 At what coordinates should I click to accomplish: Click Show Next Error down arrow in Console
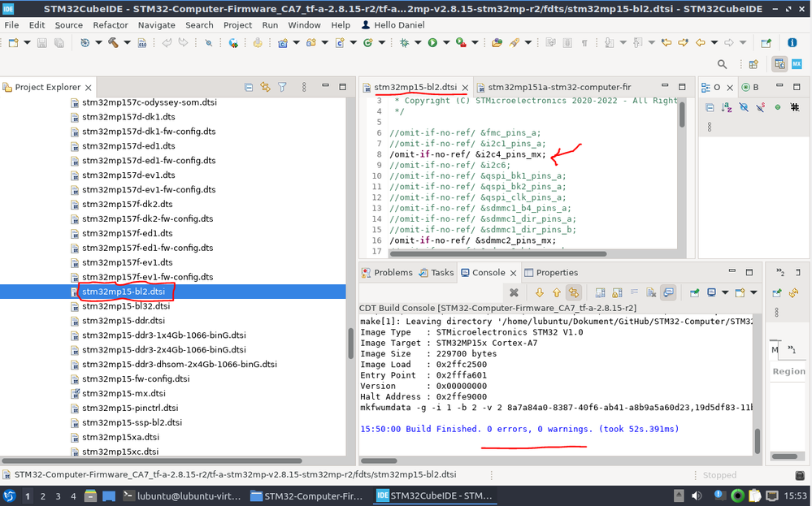pyautogui.click(x=540, y=293)
